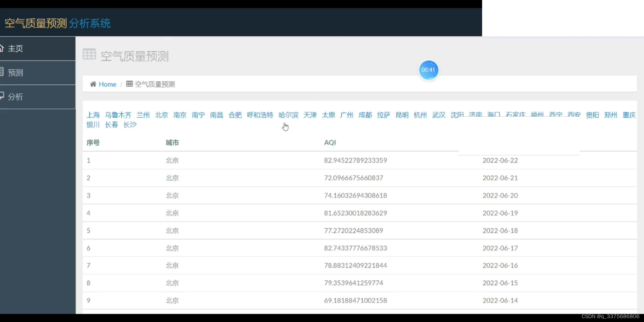Screen dimensions: 644x322
Task: Open the 分析 sidebar menu
Action: coord(16,97)
